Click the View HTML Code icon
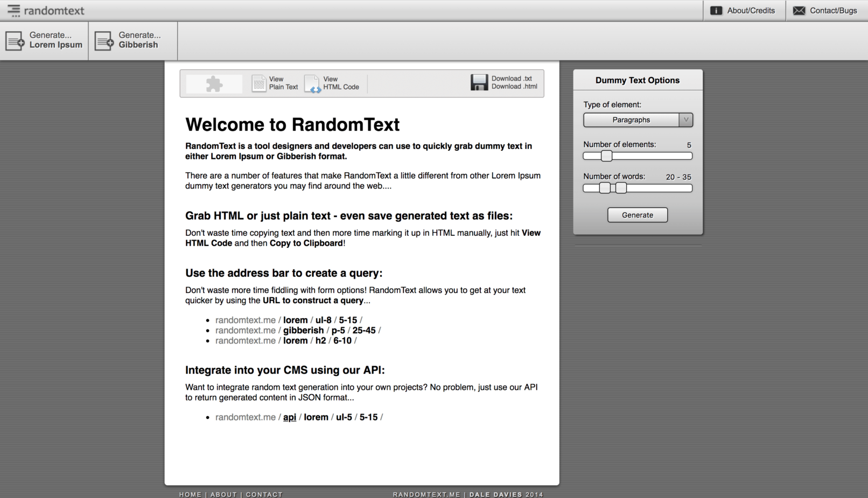This screenshot has height=498, width=868. click(x=312, y=83)
